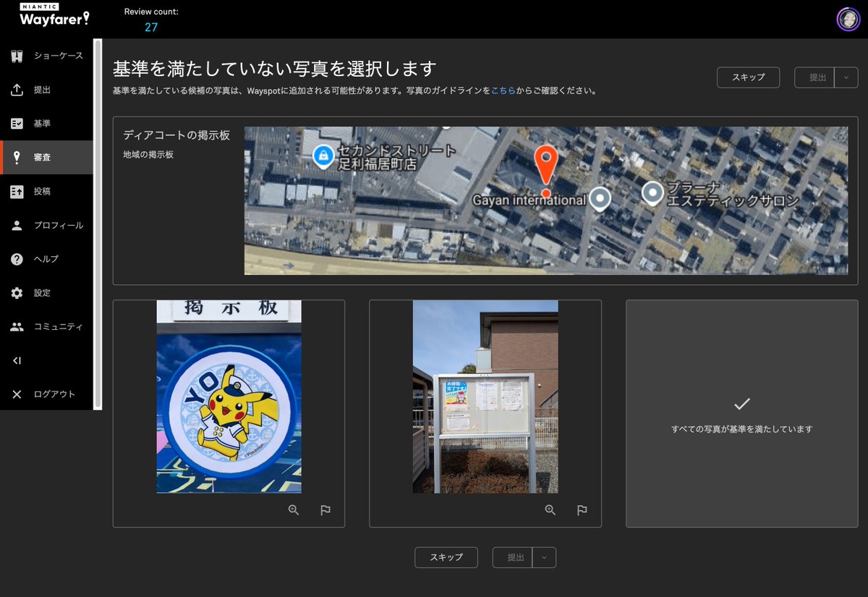Click the 基準 criteria checklist icon
This screenshot has width=868, height=597.
click(x=17, y=124)
